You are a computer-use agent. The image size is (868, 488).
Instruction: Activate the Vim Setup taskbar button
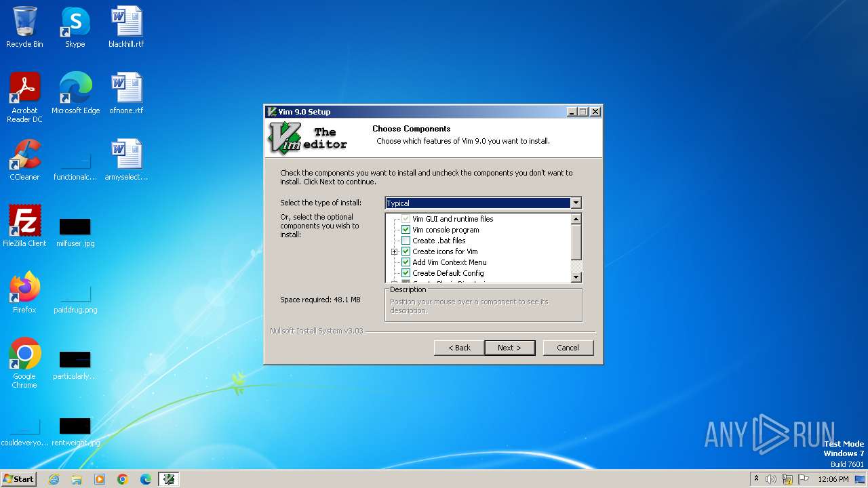click(169, 479)
